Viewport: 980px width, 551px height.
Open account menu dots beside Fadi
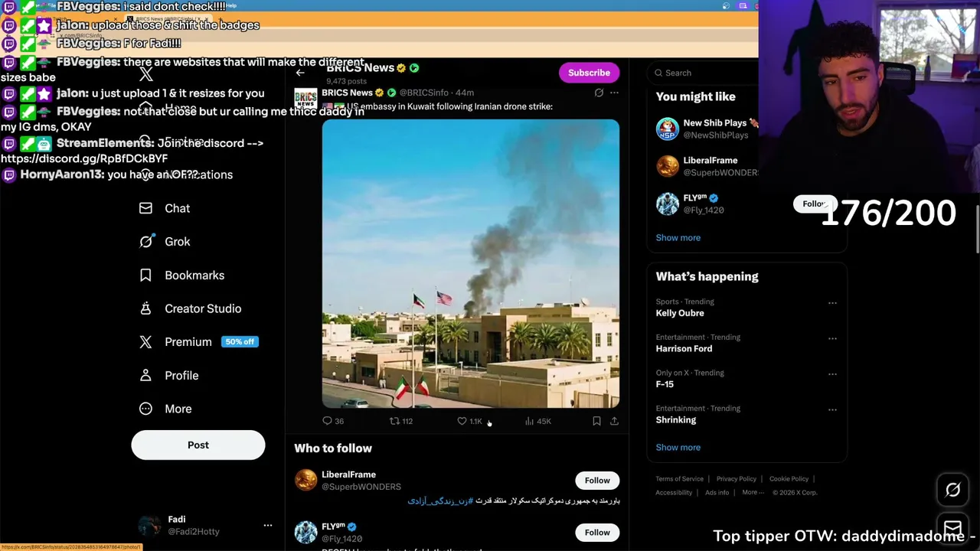click(268, 525)
